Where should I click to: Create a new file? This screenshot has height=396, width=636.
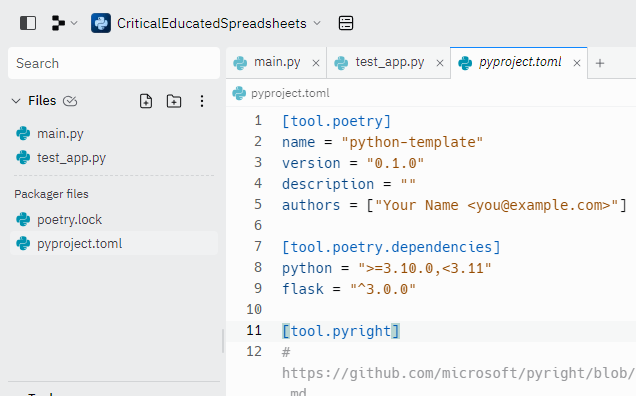146,101
